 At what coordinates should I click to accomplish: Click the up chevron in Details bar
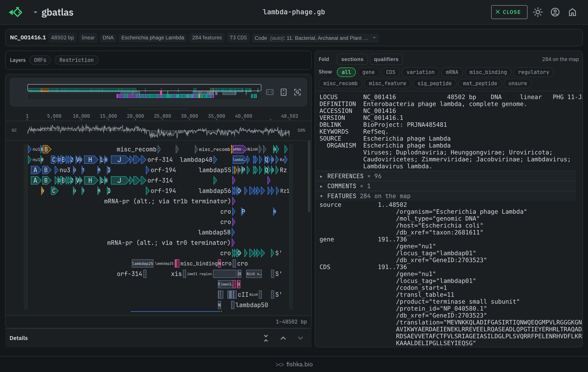pos(283,338)
